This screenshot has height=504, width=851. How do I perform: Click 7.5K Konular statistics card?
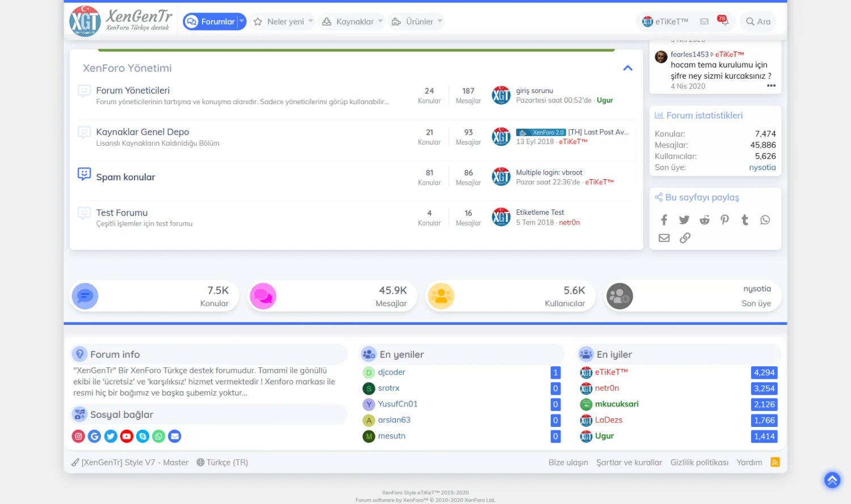(154, 297)
